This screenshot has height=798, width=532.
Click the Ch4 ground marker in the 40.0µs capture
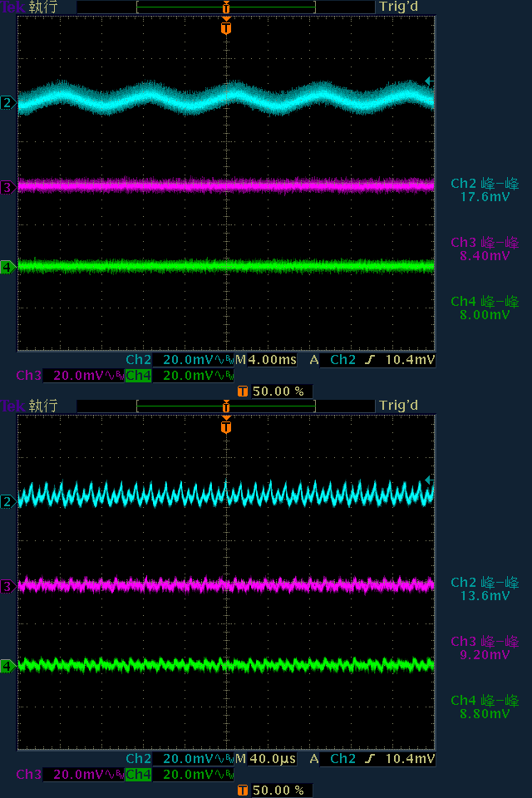click(x=7, y=665)
